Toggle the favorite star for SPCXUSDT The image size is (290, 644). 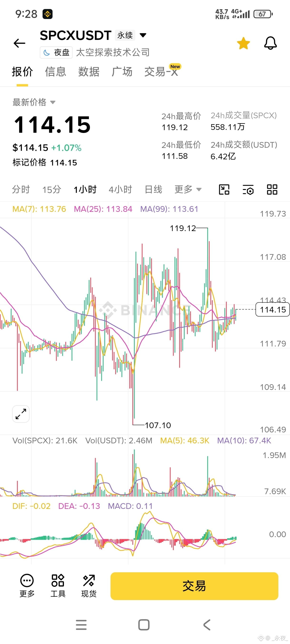tap(243, 43)
